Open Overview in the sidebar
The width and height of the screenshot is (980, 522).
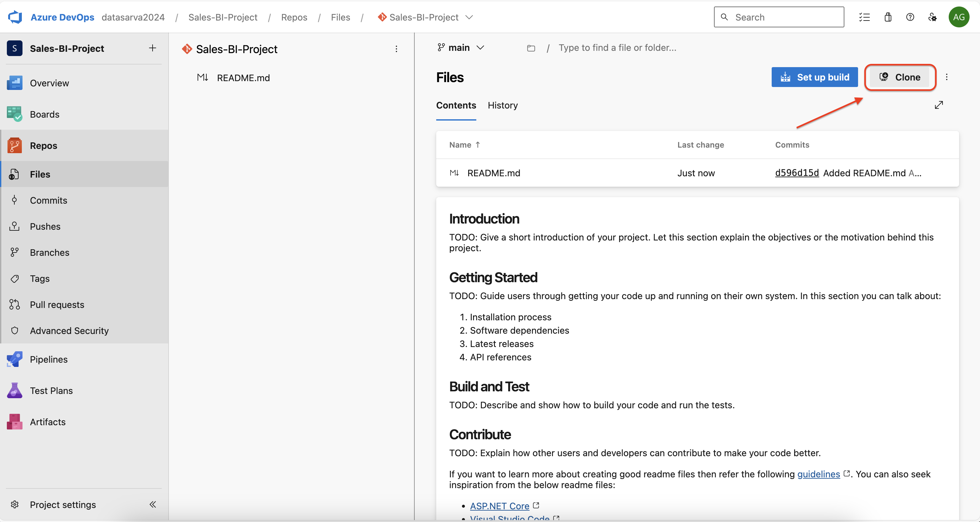(x=84, y=83)
